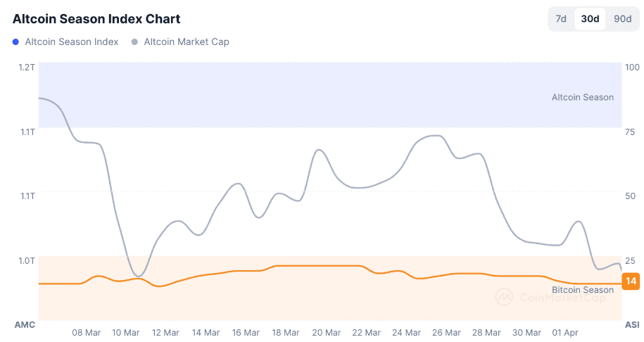The width and height of the screenshot is (644, 342).
Task: Click the CoinMarketCap watermark logo icon
Action: pos(504,297)
